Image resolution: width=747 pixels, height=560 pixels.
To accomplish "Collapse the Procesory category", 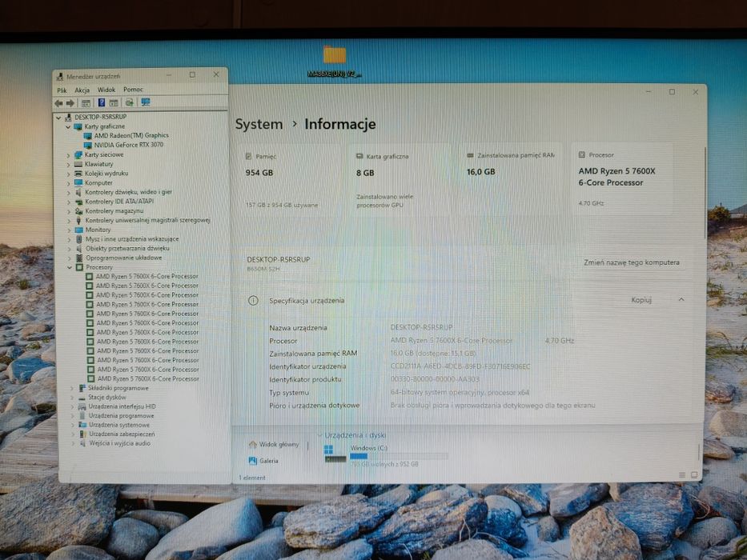I will 70,268.
